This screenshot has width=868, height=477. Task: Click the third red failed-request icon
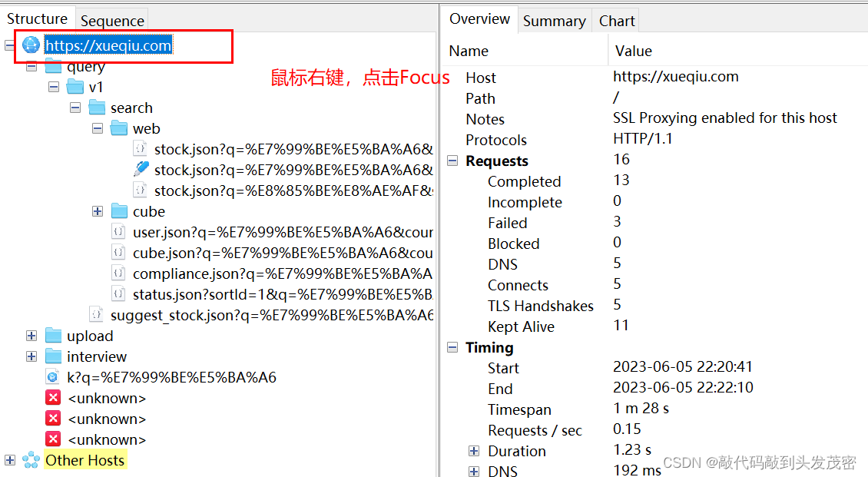coord(53,439)
